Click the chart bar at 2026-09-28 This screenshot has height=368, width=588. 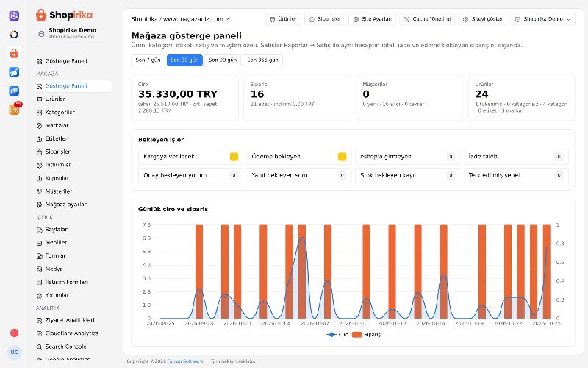pyautogui.click(x=199, y=272)
